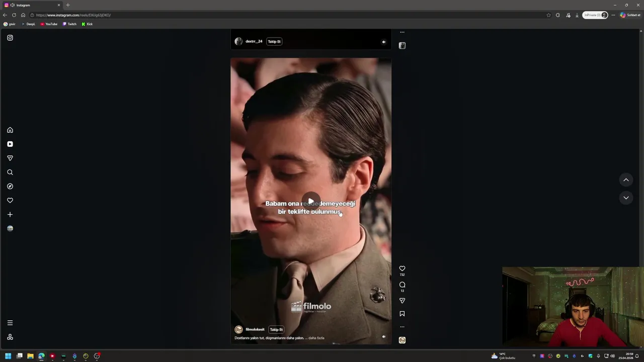Image resolution: width=644 pixels, height=362 pixels.
Task: Play the paused reel with center play button
Action: tap(311, 201)
